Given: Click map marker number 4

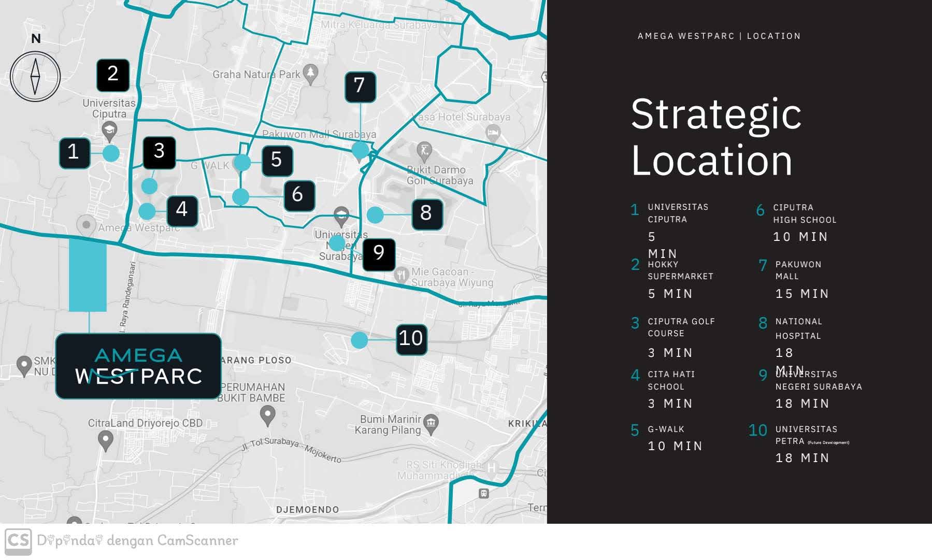Looking at the screenshot, I should (x=182, y=211).
